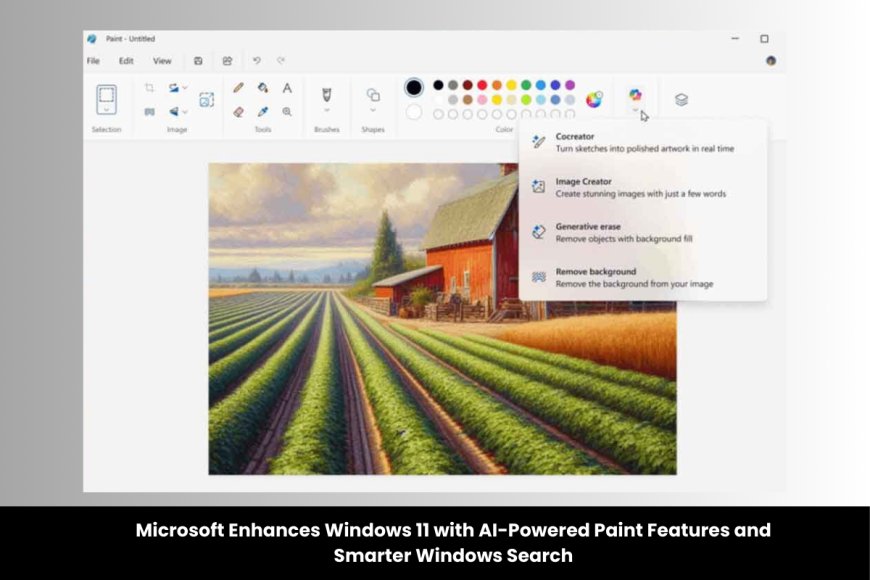Pick the dark red color swatch
870x580 pixels.
(x=468, y=85)
